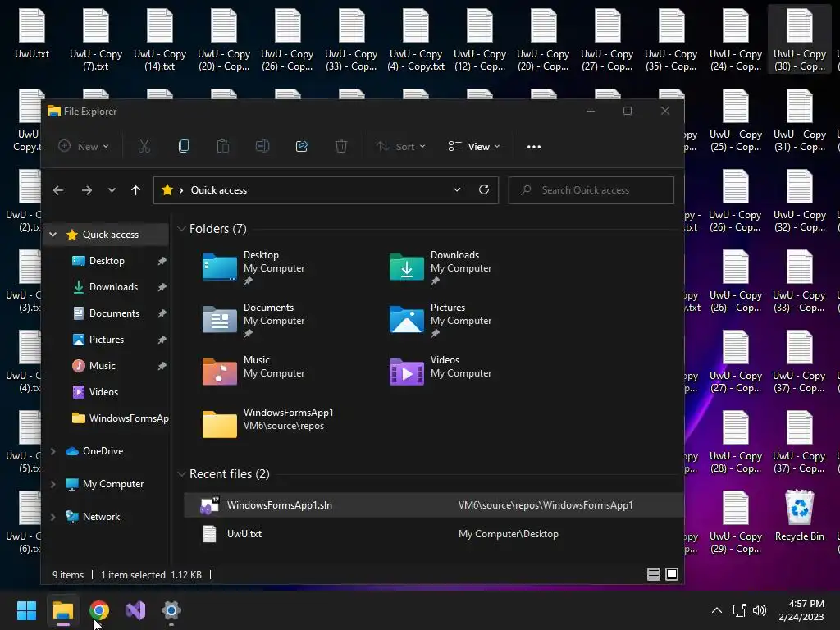
Task: Click File Explorer taskbar button
Action: 62,610
